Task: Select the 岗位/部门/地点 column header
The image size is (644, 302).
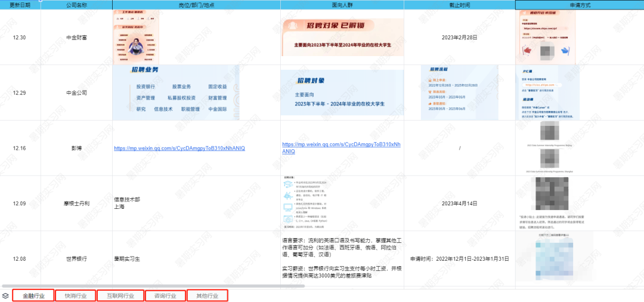Action: 196,5
